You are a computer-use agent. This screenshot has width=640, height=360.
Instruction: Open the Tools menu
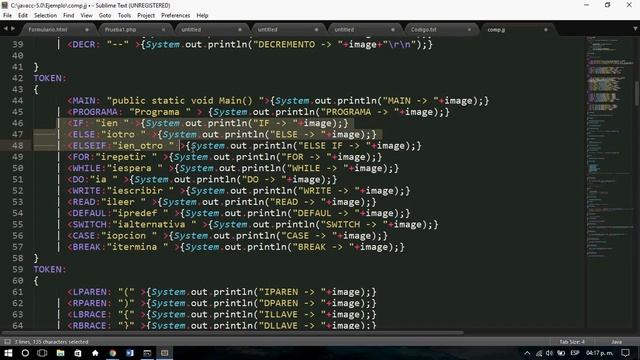[x=124, y=16]
